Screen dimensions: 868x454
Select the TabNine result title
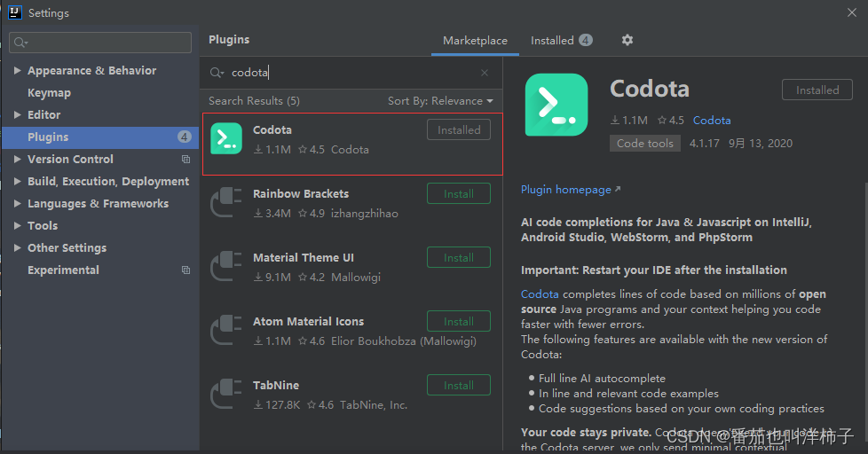[276, 386]
